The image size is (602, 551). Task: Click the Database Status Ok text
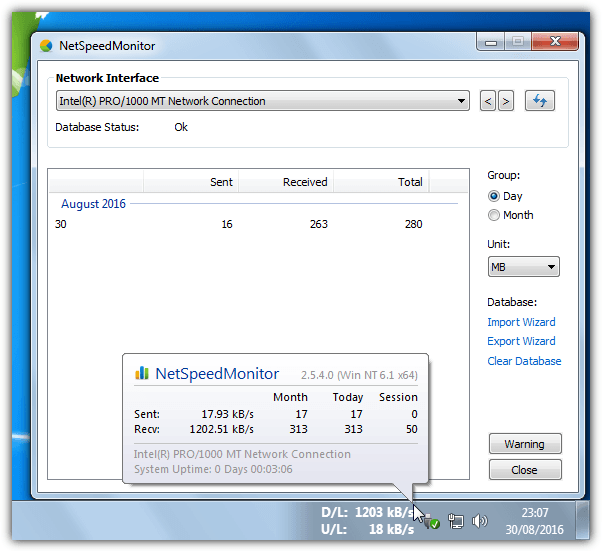pyautogui.click(x=181, y=127)
